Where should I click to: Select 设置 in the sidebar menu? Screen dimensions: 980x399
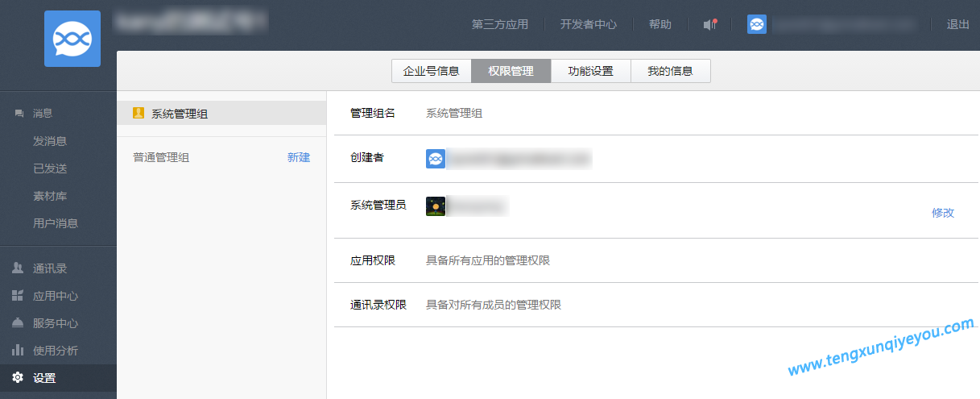pyautogui.click(x=58, y=378)
